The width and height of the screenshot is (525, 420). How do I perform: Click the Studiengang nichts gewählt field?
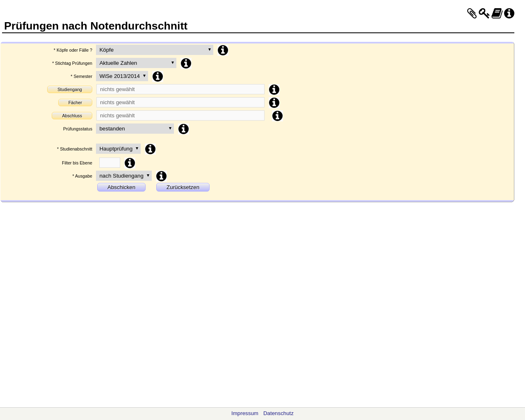click(180, 89)
